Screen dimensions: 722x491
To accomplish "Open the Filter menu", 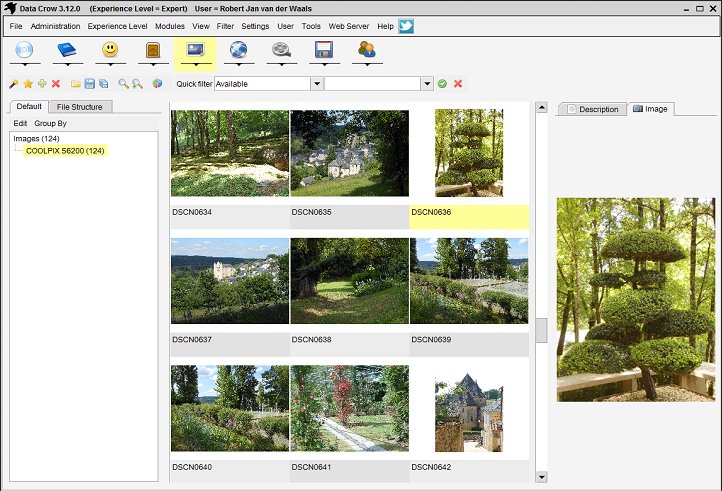I will [225, 26].
